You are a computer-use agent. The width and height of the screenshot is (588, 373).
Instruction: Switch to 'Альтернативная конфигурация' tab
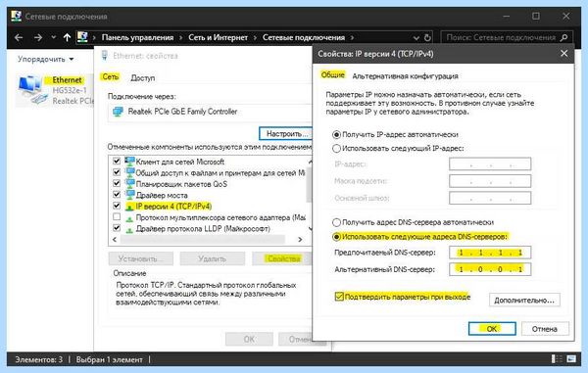click(405, 76)
